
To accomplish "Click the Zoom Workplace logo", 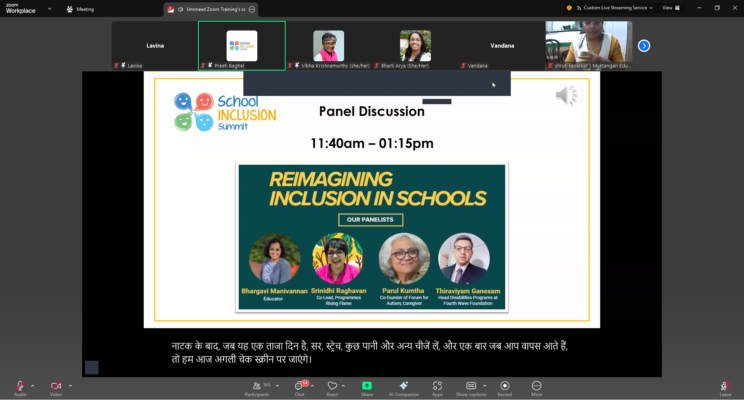I will coord(20,9).
